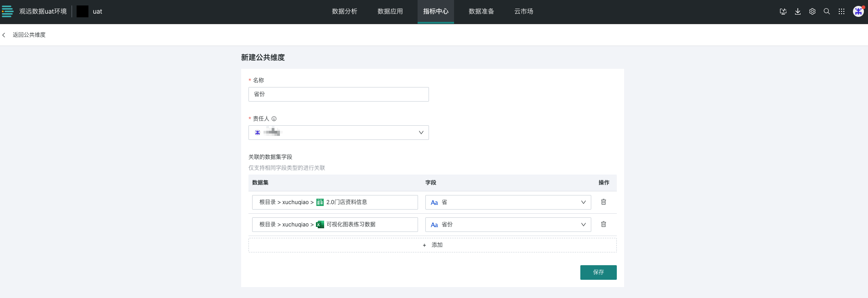The height and width of the screenshot is (298, 868).
Task: Open the screen display icon in header
Action: [x=783, y=12]
